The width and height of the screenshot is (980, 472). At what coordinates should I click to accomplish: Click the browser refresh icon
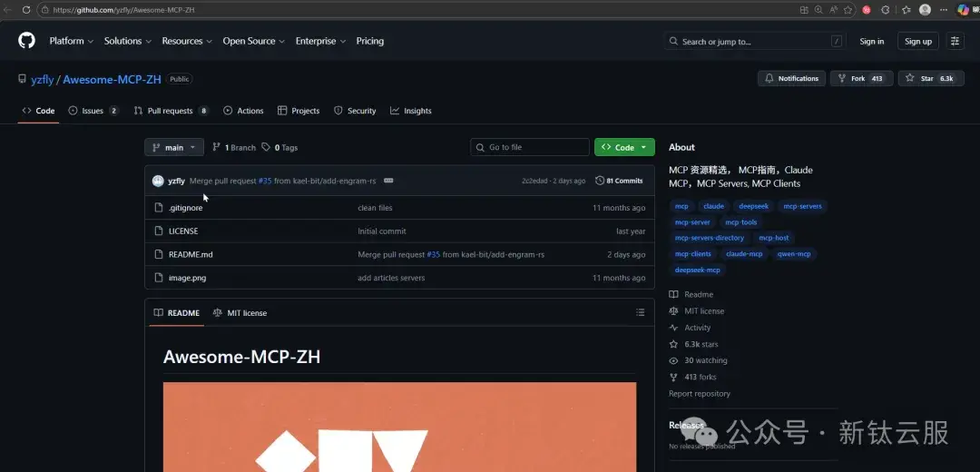[x=26, y=10]
